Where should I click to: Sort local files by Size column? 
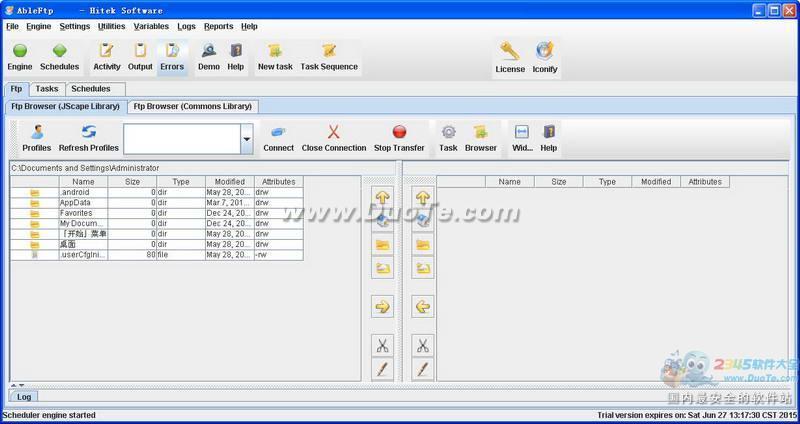click(132, 182)
